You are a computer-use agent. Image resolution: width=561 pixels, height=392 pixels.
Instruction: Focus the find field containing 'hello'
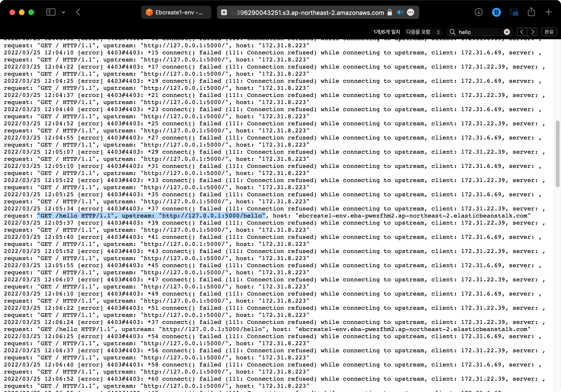(x=480, y=32)
